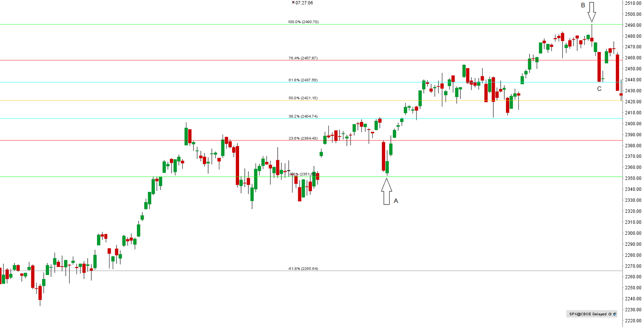Click the 2470.00 price axis label
Screen dimensions: 644x327
633,47
